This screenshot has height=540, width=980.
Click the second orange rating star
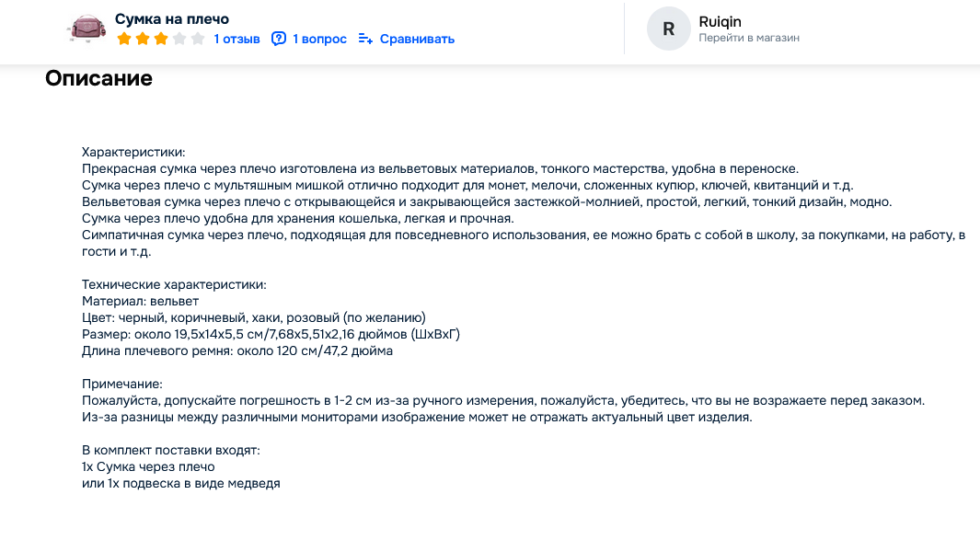[143, 39]
